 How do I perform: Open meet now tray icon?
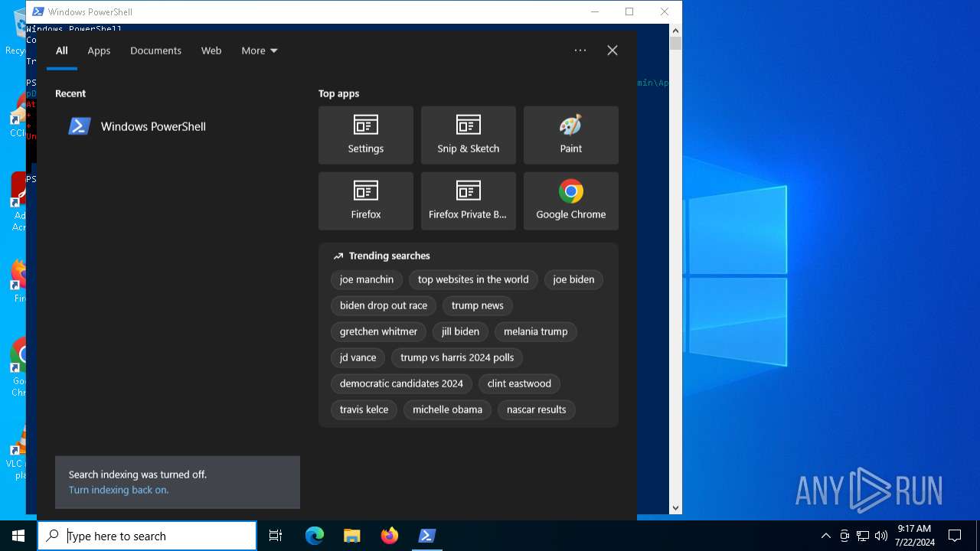[844, 536]
